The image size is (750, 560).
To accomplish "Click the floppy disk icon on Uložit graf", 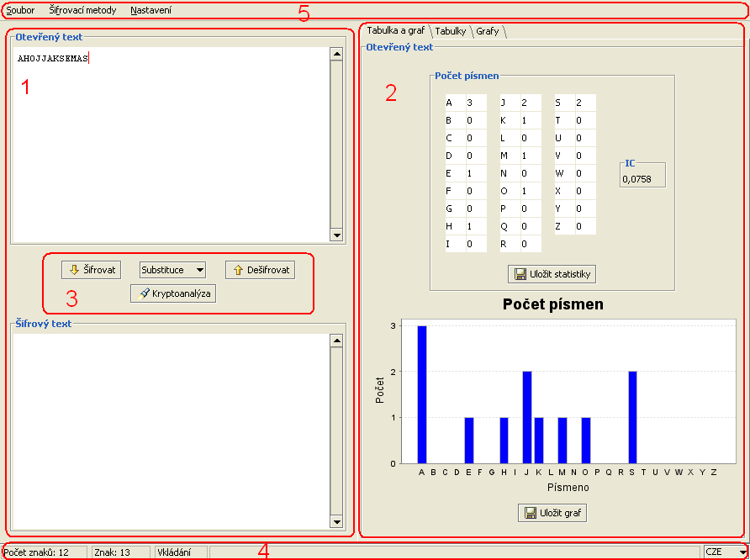I will pos(531,513).
